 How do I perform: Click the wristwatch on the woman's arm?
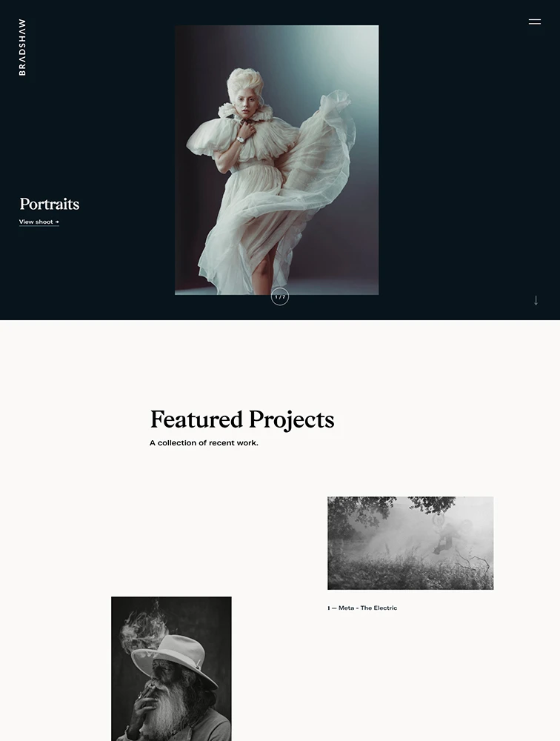241,139
